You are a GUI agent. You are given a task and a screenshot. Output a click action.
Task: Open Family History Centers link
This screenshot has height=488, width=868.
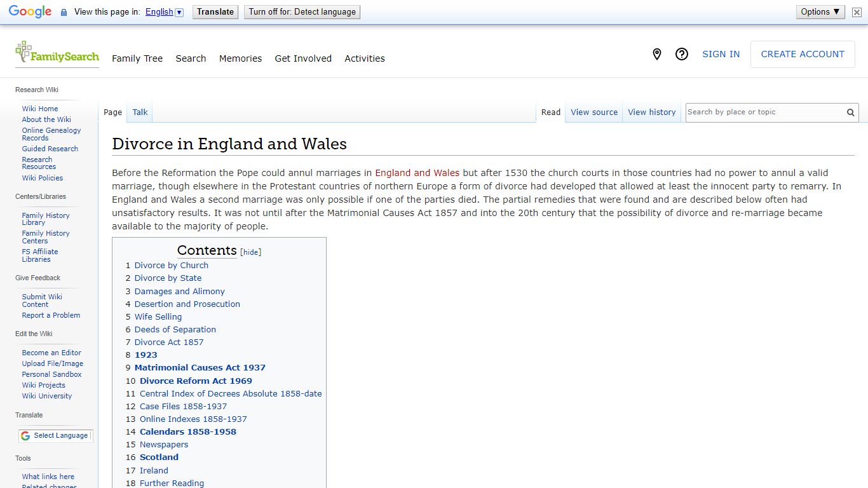point(46,237)
